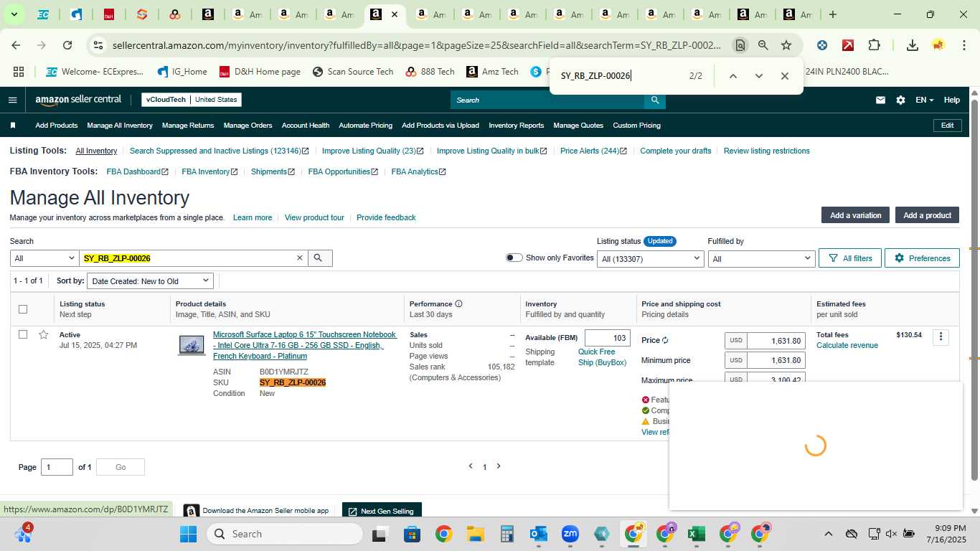Screen dimensions: 980x551
Task: Open Account Health menu item
Action: point(306,126)
